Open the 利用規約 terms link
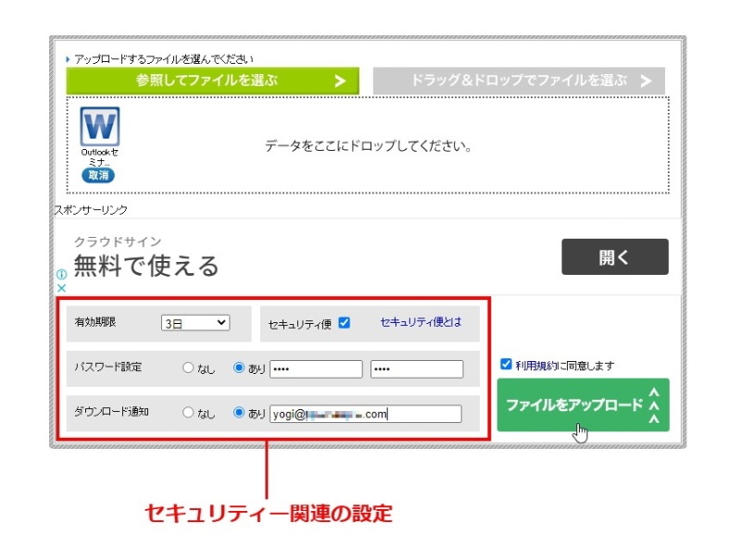This screenshot has height=560, width=741. click(x=536, y=366)
